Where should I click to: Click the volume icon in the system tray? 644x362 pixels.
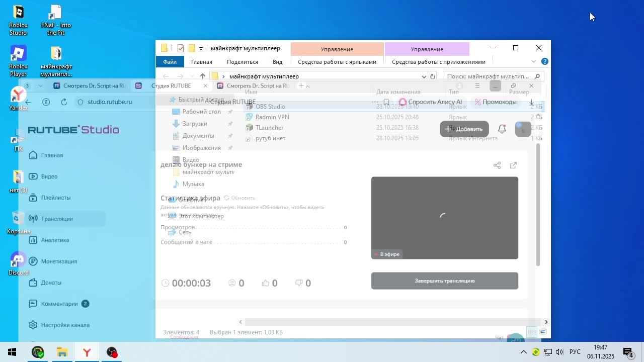point(559,352)
